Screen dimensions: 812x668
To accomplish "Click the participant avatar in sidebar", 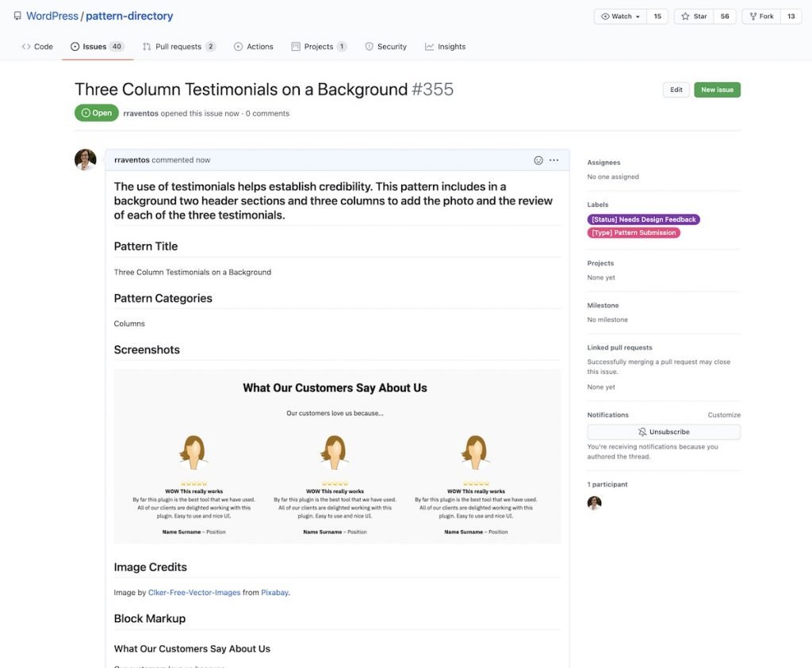I will (x=594, y=503).
